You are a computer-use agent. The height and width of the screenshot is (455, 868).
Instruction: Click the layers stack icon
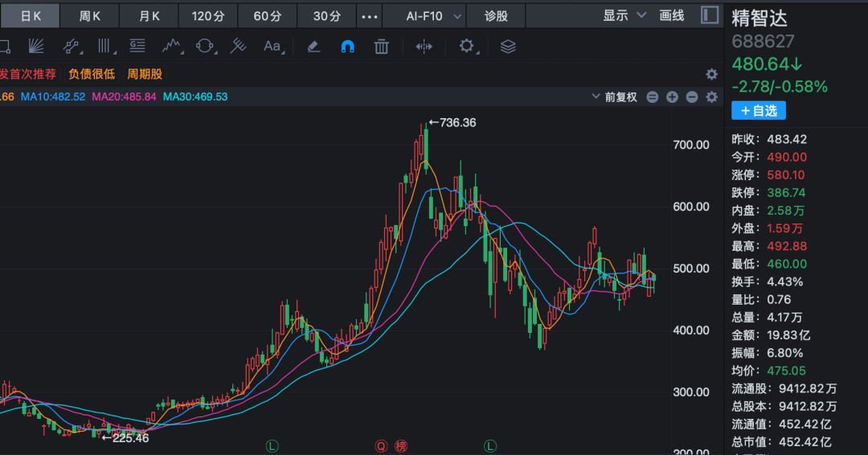tap(508, 47)
